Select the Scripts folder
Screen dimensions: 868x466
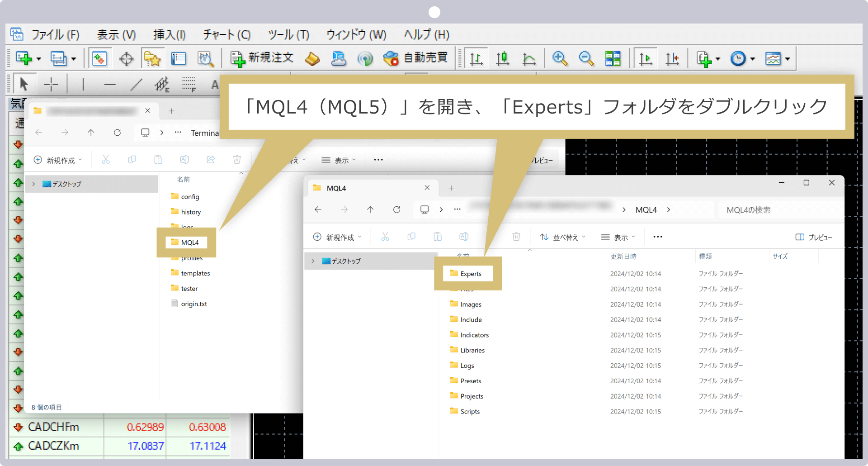465,411
